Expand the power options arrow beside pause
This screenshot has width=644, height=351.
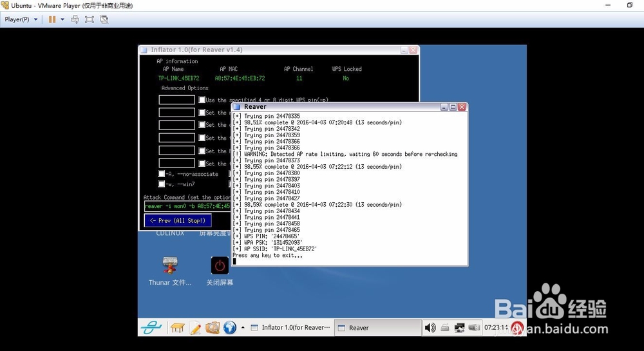(62, 19)
